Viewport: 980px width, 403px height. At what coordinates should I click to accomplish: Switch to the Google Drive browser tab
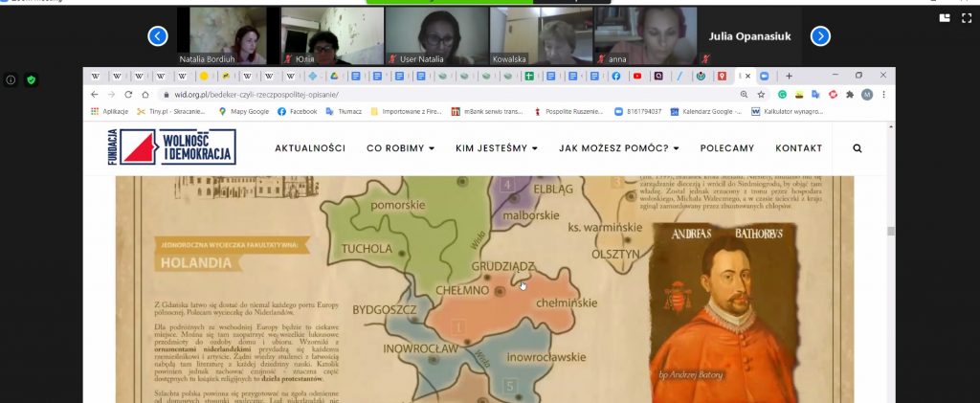[334, 77]
